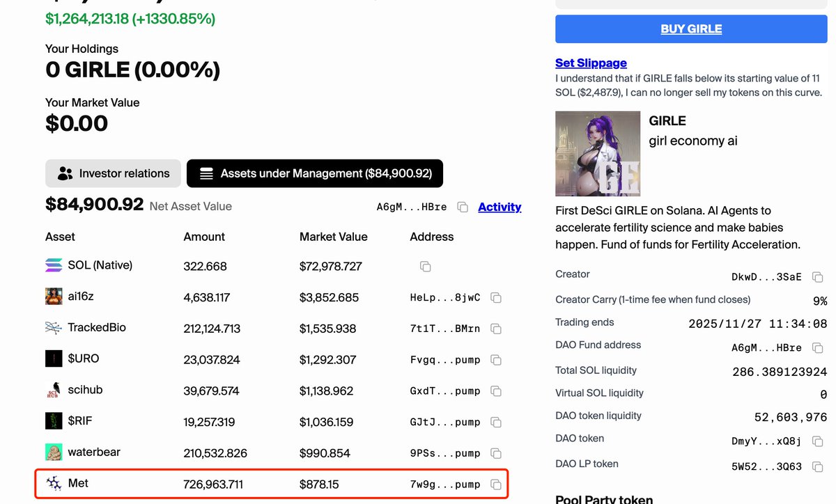
Task: Click the girl economy ai subtitle
Action: click(693, 141)
